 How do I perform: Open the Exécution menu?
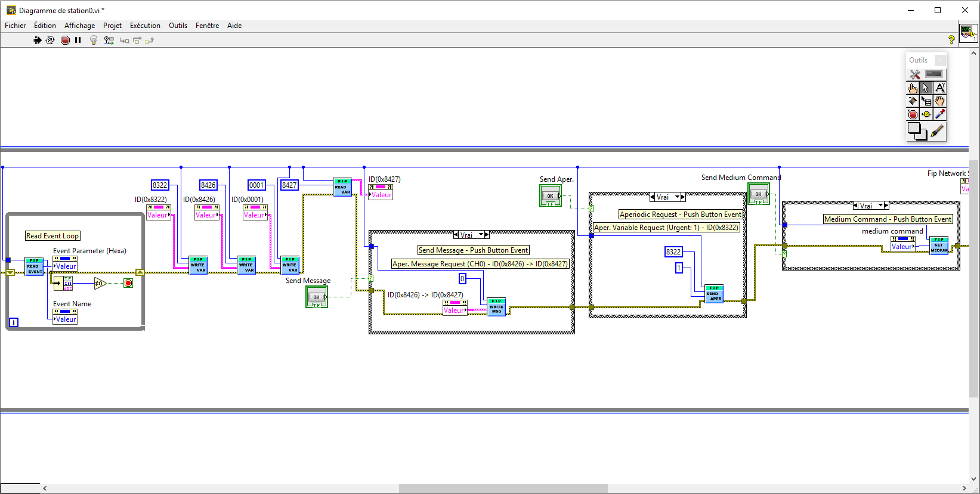pyautogui.click(x=145, y=26)
